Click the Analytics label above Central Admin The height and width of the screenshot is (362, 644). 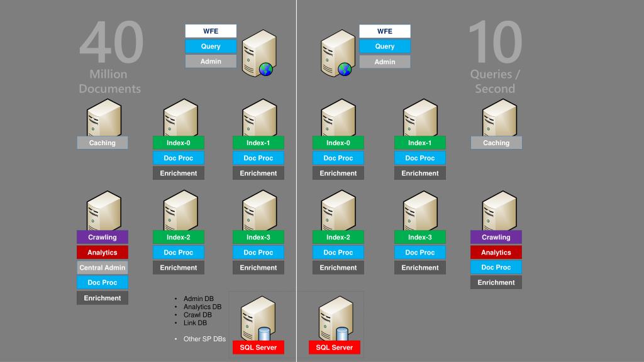(103, 253)
